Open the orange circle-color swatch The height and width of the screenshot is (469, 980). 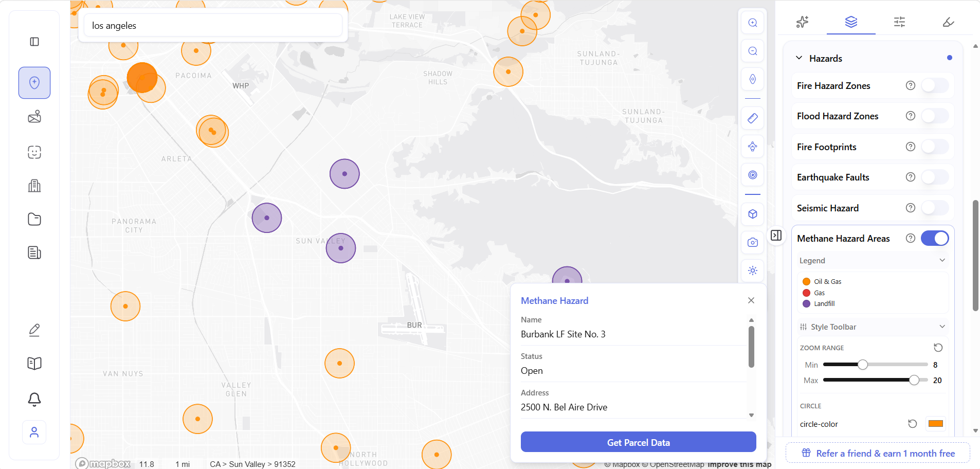click(x=936, y=424)
